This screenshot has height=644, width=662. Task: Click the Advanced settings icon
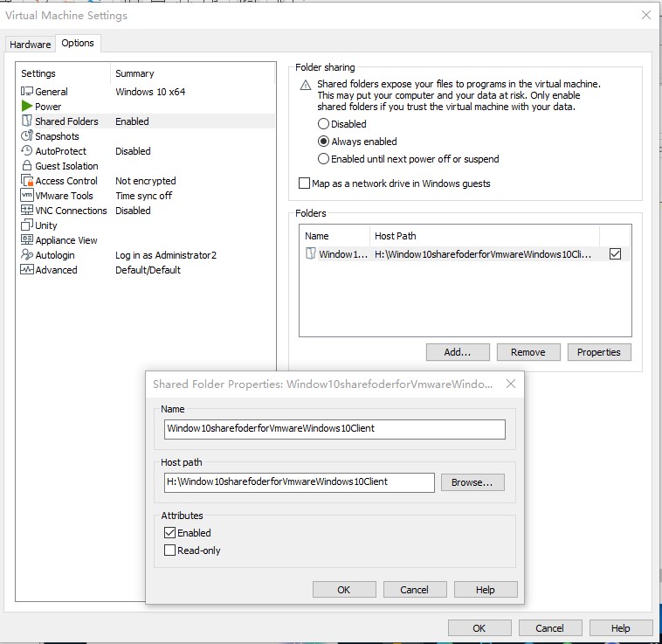[x=27, y=270]
